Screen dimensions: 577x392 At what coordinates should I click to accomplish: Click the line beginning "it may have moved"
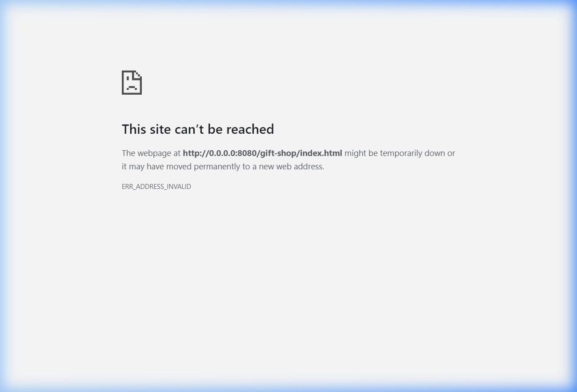(223, 167)
